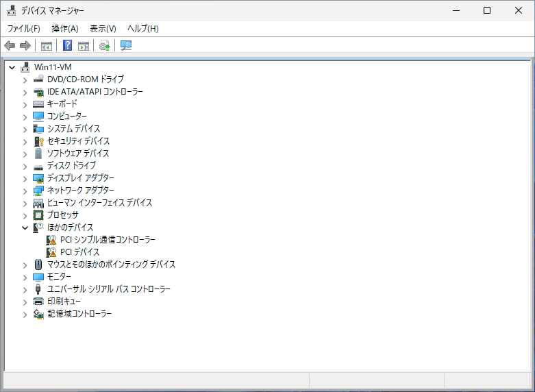
Task: Click the warning icon of PCI シンプル通信コントローラー
Action: (51, 240)
